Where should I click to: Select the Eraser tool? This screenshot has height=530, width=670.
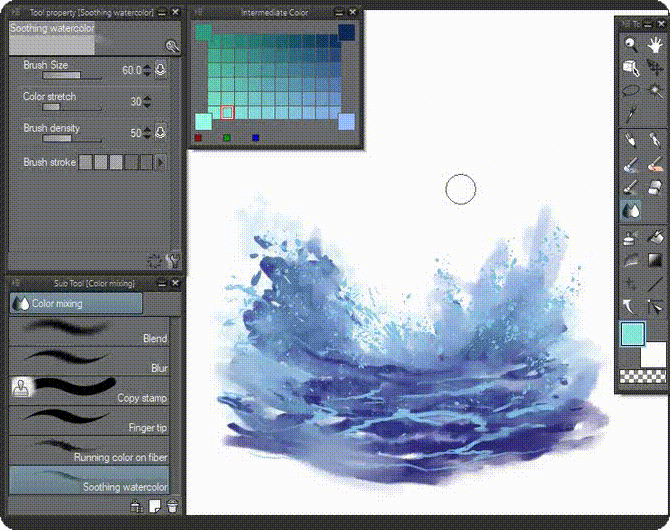point(655,187)
